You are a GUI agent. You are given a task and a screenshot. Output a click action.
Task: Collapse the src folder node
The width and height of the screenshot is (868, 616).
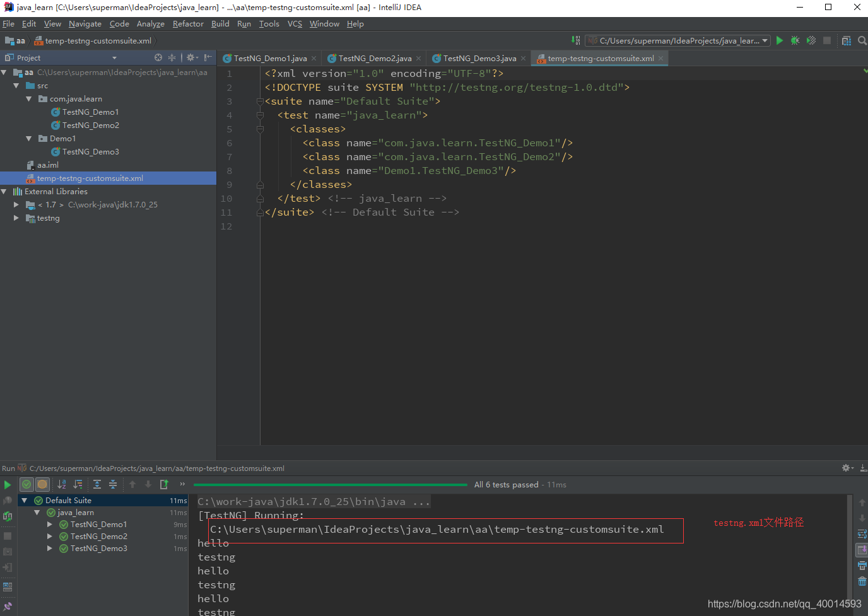point(16,86)
